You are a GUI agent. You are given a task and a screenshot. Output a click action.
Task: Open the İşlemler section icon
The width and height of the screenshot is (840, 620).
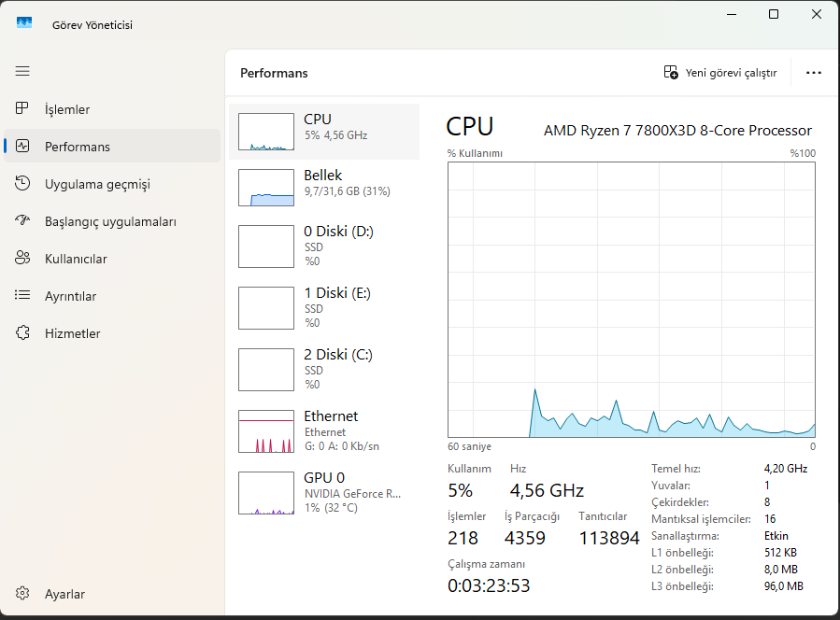[x=23, y=109]
